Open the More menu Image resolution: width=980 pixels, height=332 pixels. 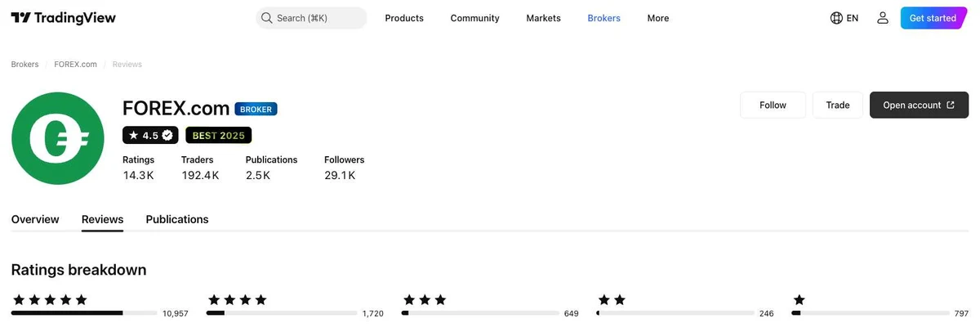coord(658,18)
